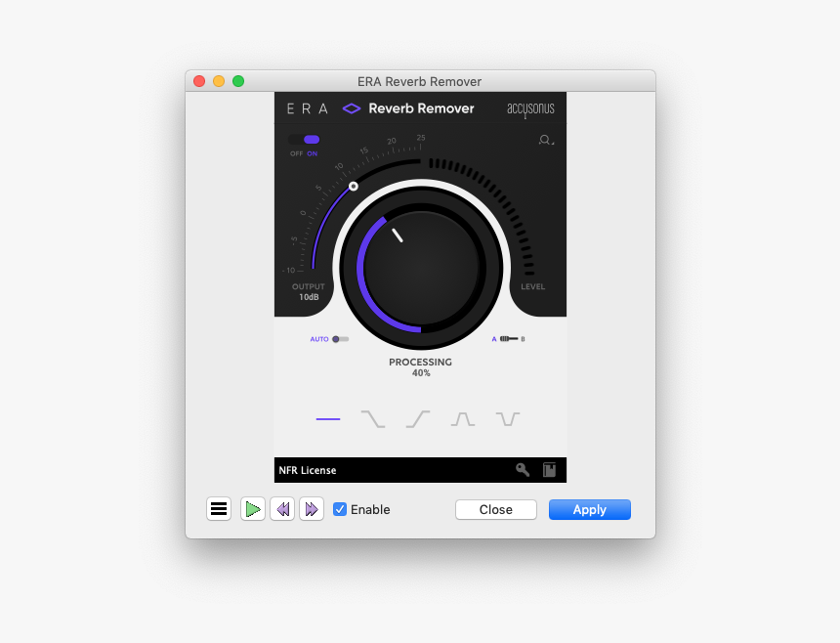Image resolution: width=840 pixels, height=643 pixels.
Task: Open the user account icon at top right
Action: tap(545, 141)
